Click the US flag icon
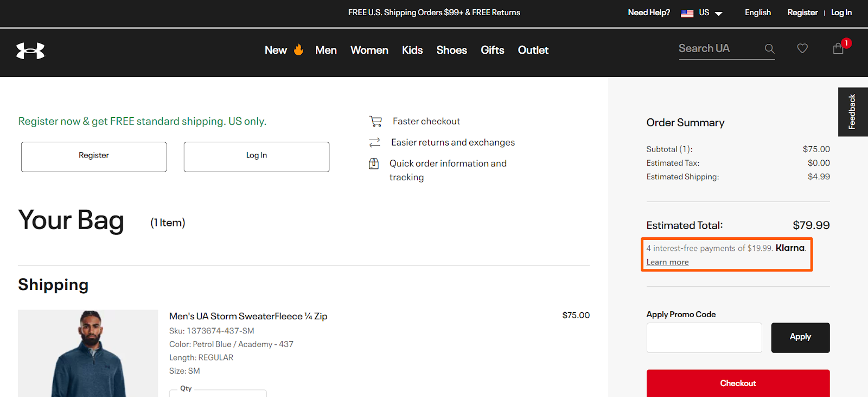The image size is (868, 397). click(x=687, y=13)
